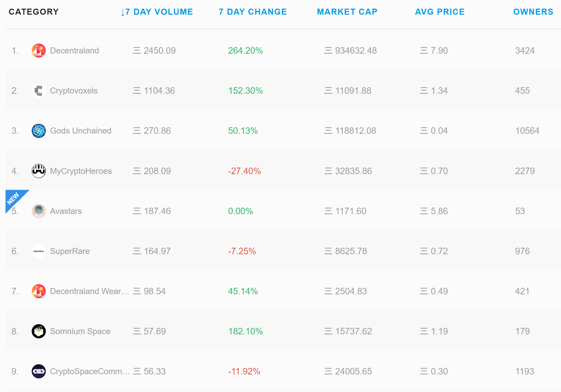Open the Cryptovoxels name link

click(74, 91)
